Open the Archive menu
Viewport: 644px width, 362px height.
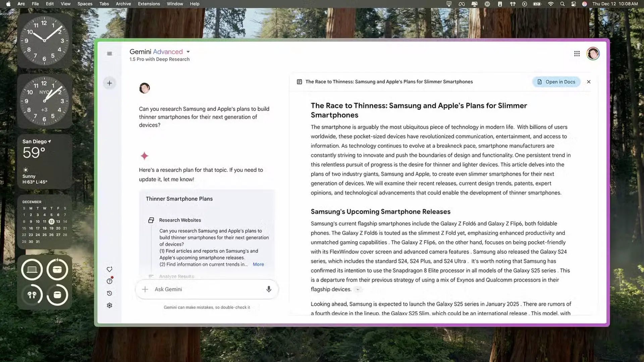123,4
